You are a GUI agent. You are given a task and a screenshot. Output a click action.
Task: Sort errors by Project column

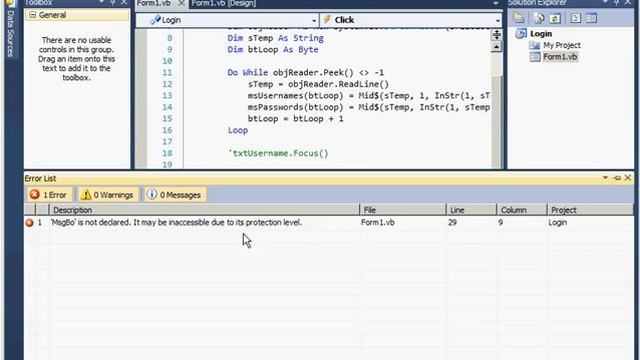pos(590,210)
